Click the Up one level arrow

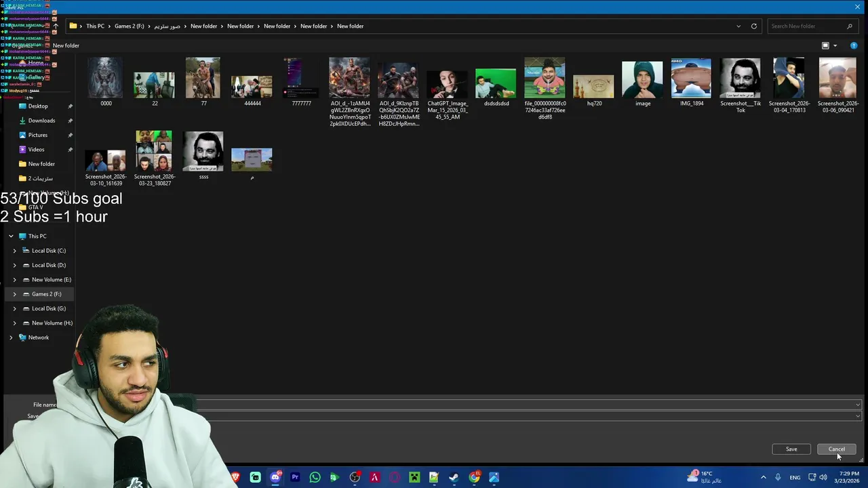click(x=56, y=26)
